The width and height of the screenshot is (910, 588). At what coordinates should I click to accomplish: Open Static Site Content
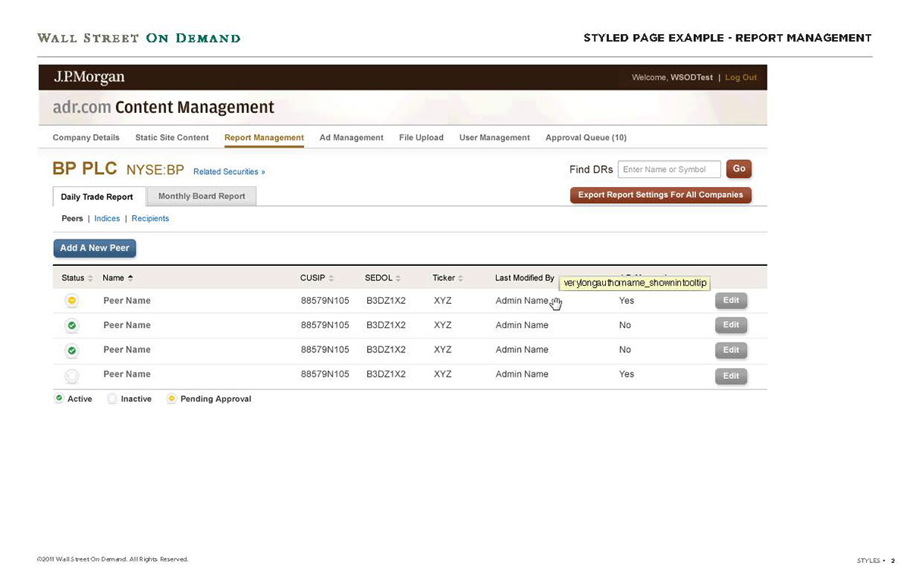pos(171,138)
